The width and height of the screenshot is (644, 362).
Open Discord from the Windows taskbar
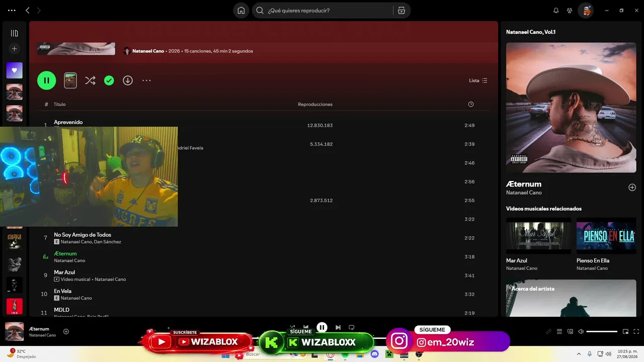point(374,354)
